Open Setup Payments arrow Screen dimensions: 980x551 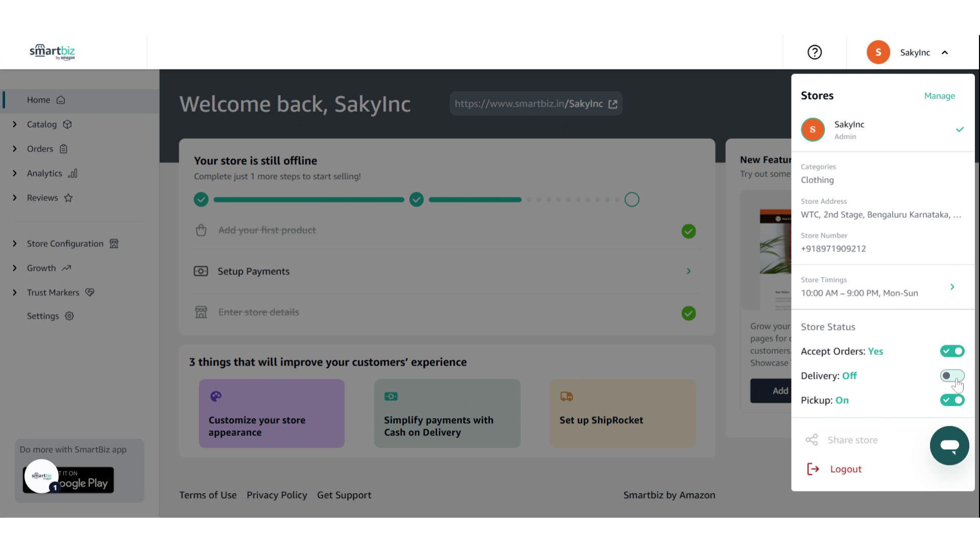tap(689, 271)
